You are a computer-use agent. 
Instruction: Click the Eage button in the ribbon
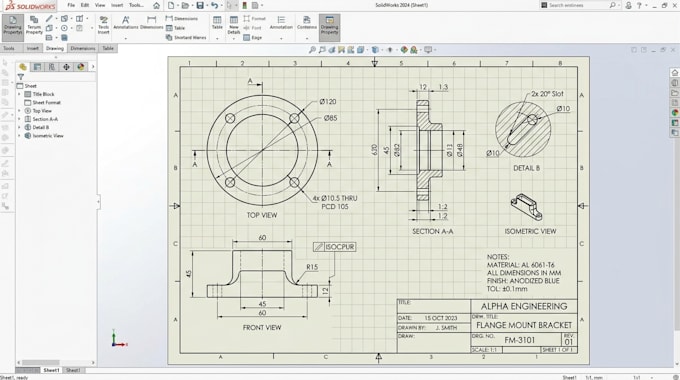253,38
